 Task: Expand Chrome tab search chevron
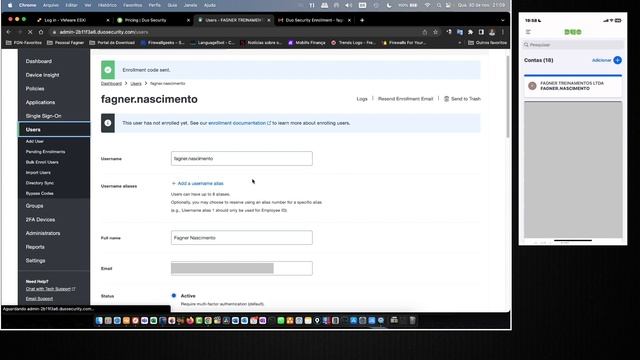(x=503, y=20)
